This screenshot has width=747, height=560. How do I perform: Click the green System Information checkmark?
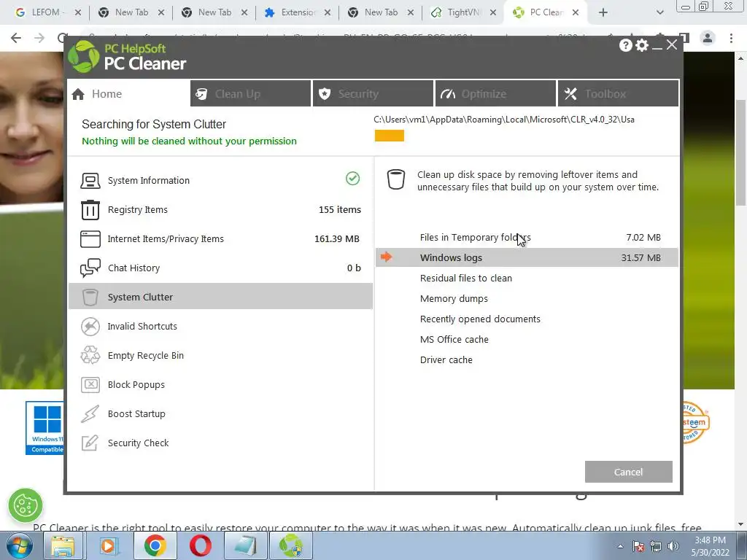pyautogui.click(x=352, y=179)
